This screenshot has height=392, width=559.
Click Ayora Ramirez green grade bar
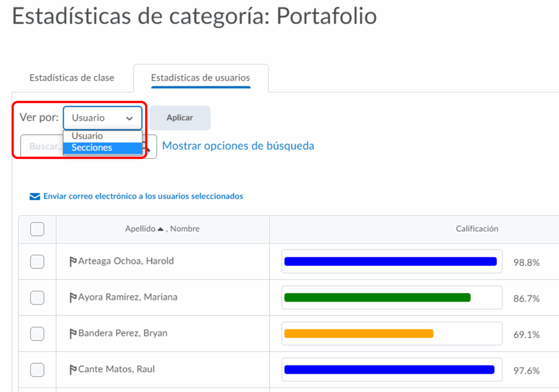[x=377, y=298]
